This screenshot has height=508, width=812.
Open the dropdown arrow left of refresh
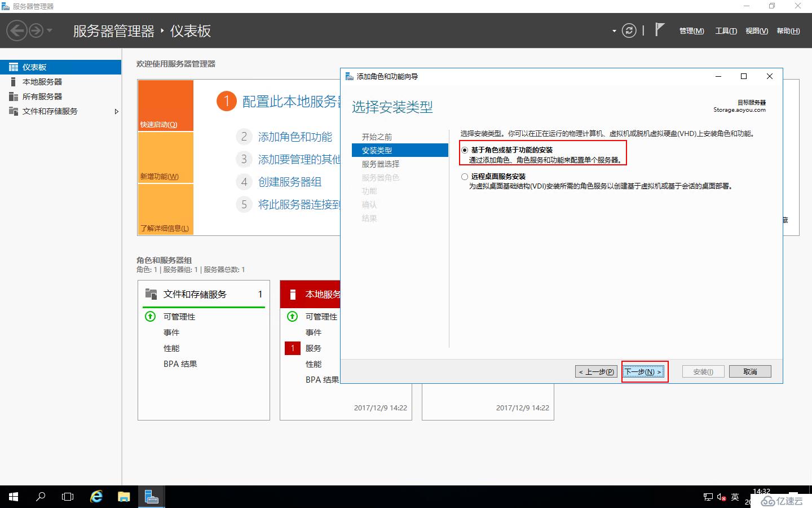point(614,31)
